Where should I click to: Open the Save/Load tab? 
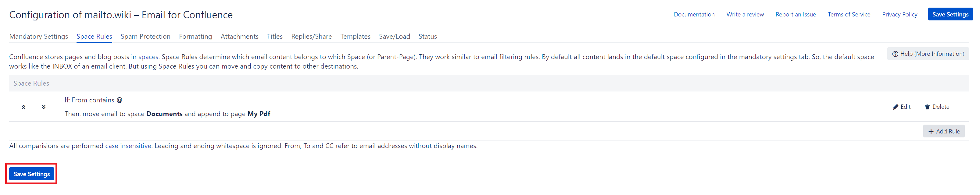point(395,37)
